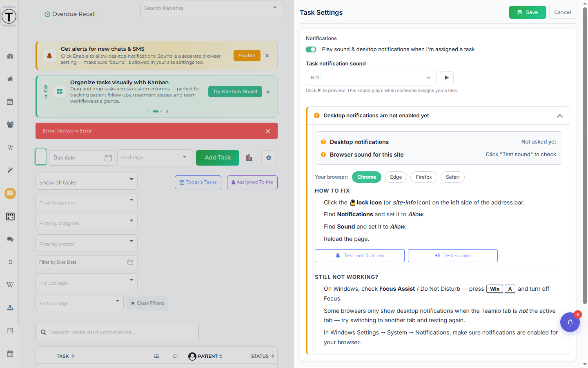This screenshot has height=368, width=588.
Task: Close the Kanban tip banner
Action: (x=268, y=92)
